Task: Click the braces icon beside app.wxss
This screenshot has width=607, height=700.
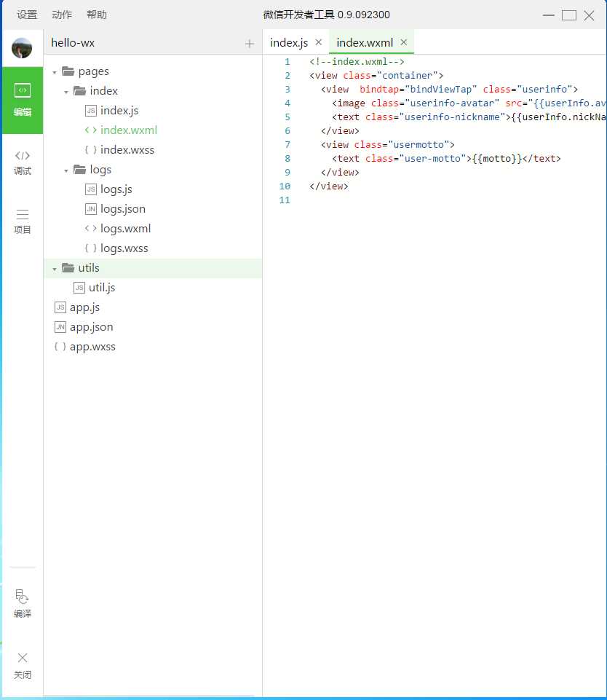Action: 60,347
